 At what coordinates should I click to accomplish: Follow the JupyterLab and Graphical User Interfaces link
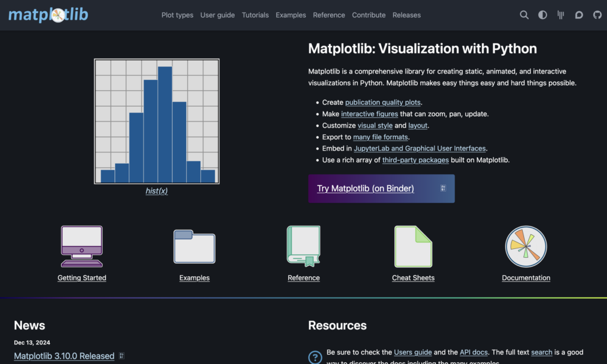[420, 148]
